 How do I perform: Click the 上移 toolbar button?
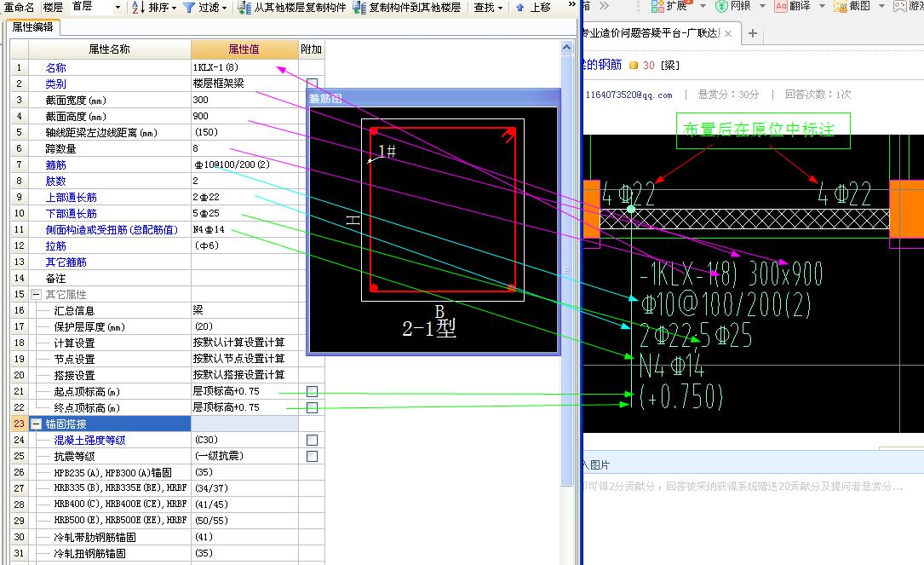(541, 8)
